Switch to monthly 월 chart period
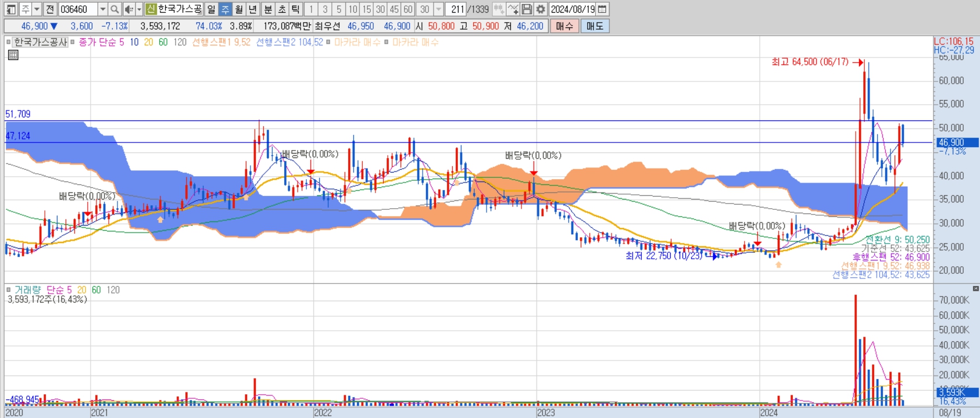Screen dimensions: 980x418 (239, 9)
